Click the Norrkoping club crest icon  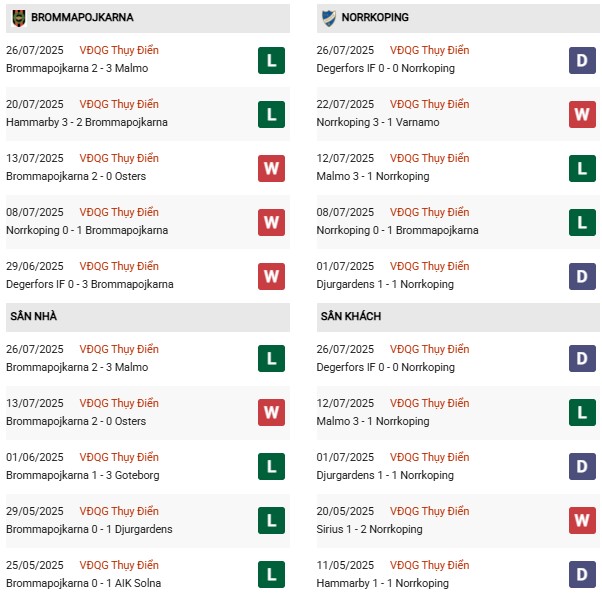tap(330, 18)
